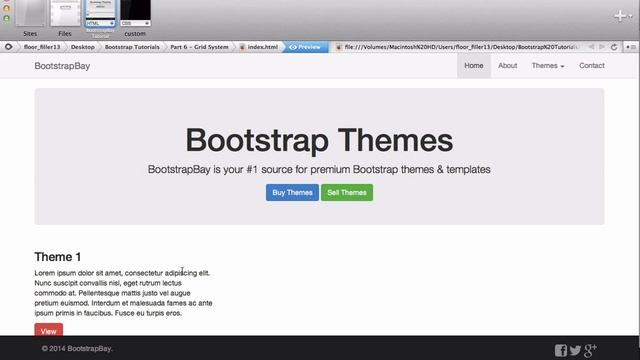
Task: Click the '© 2014 BootstrapBay.' footer text
Action: click(x=77, y=349)
